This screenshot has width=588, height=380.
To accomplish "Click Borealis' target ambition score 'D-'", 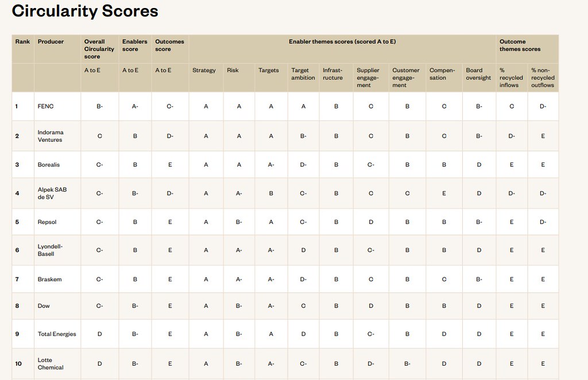I will pyautogui.click(x=303, y=165).
